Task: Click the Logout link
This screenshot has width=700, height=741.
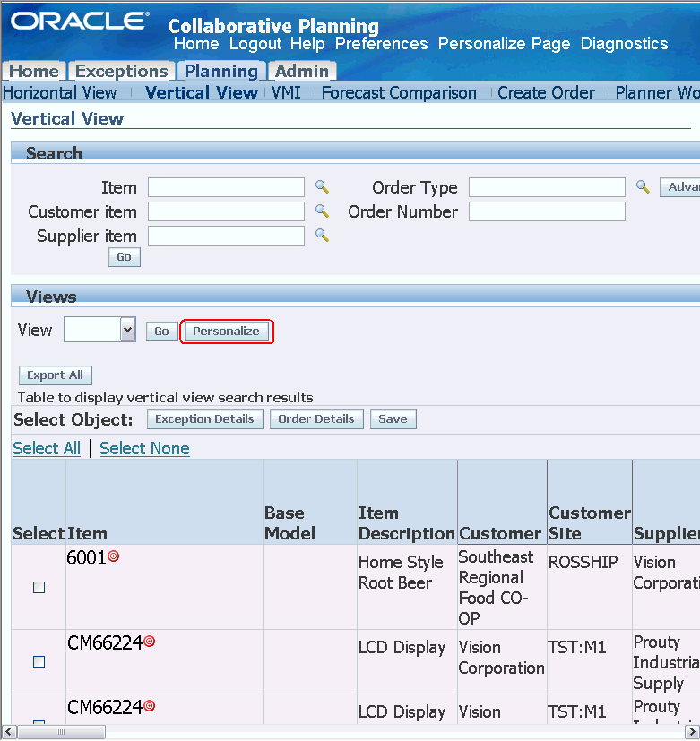Action: pyautogui.click(x=255, y=44)
